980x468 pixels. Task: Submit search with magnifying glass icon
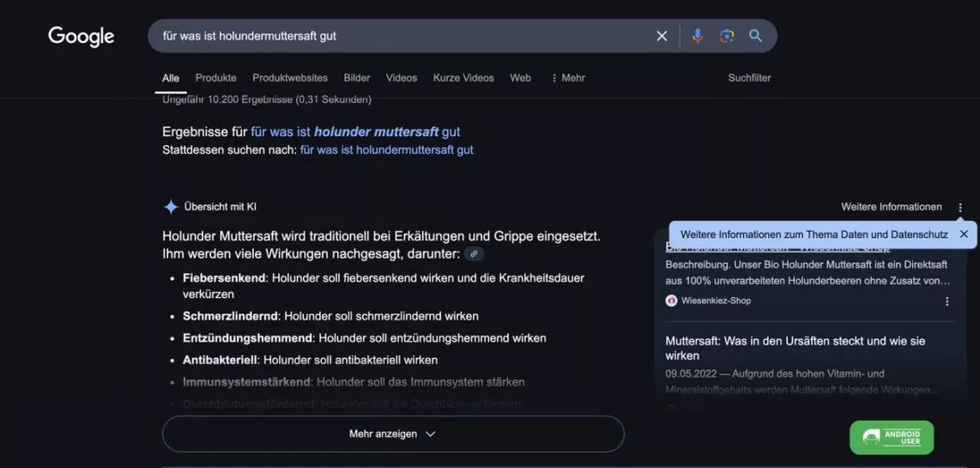tap(756, 36)
